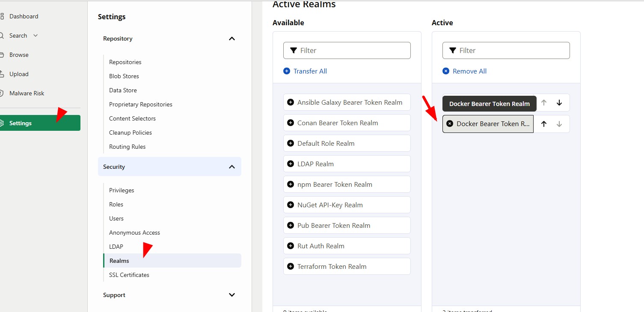Open Blob Stores settings
The width and height of the screenshot is (644, 312).
[x=124, y=76]
